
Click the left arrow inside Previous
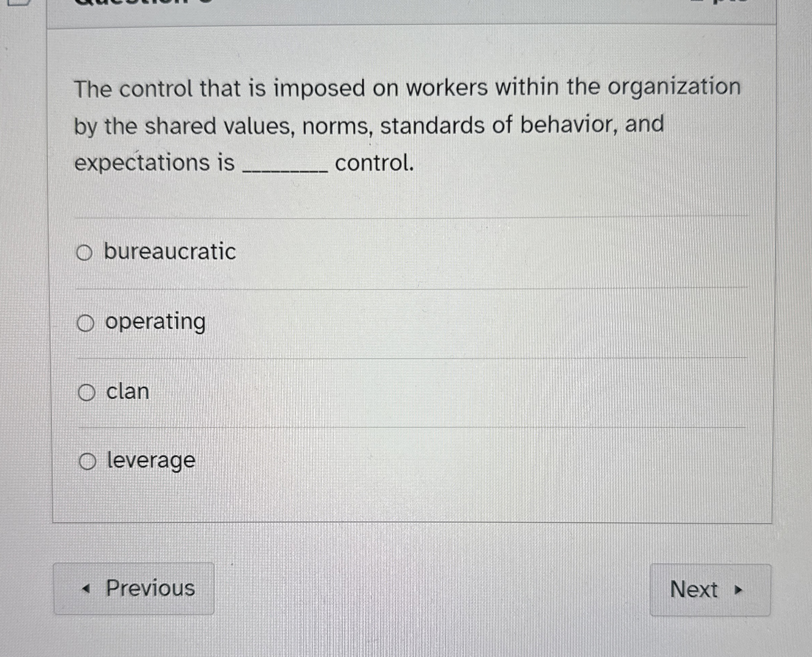click(87, 588)
